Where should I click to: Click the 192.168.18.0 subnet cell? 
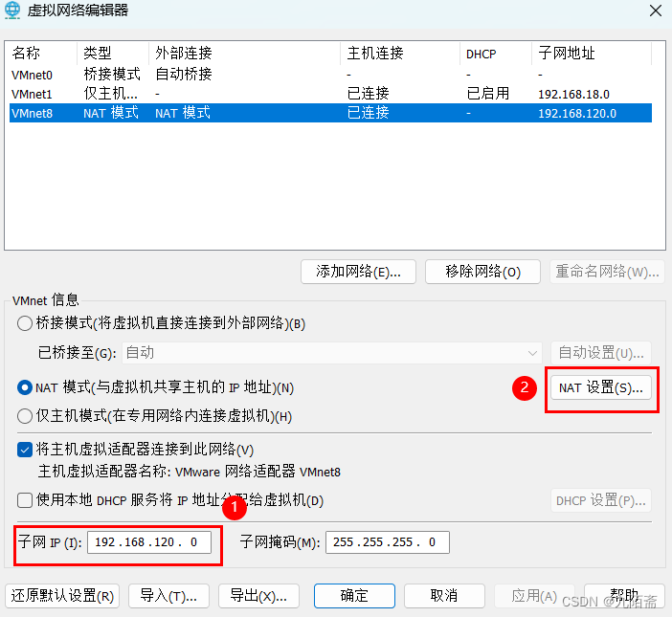pos(573,94)
